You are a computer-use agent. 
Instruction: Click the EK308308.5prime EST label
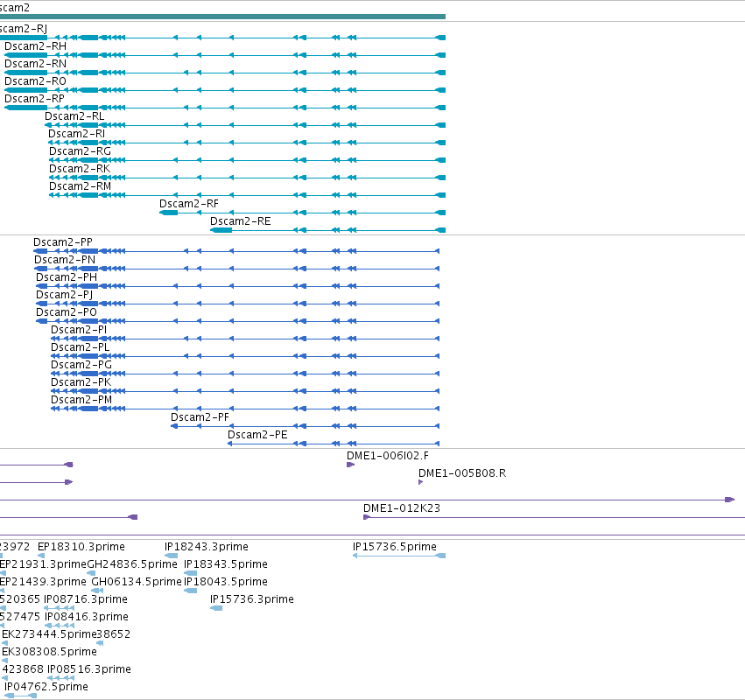pyautogui.click(x=49, y=652)
